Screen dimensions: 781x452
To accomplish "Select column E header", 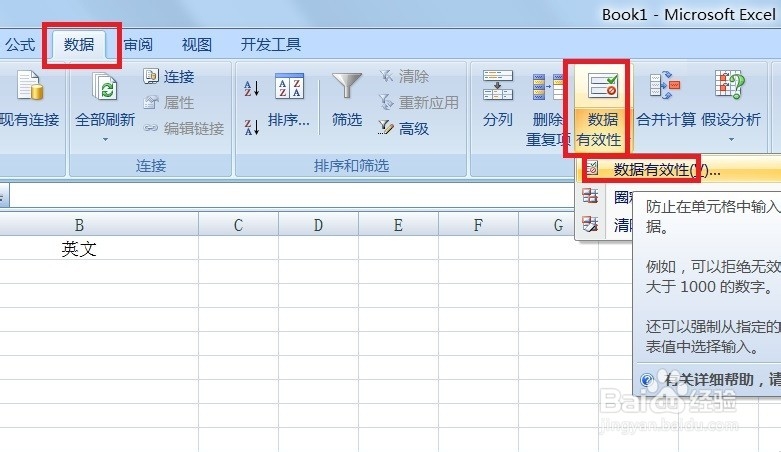I will tap(398, 225).
